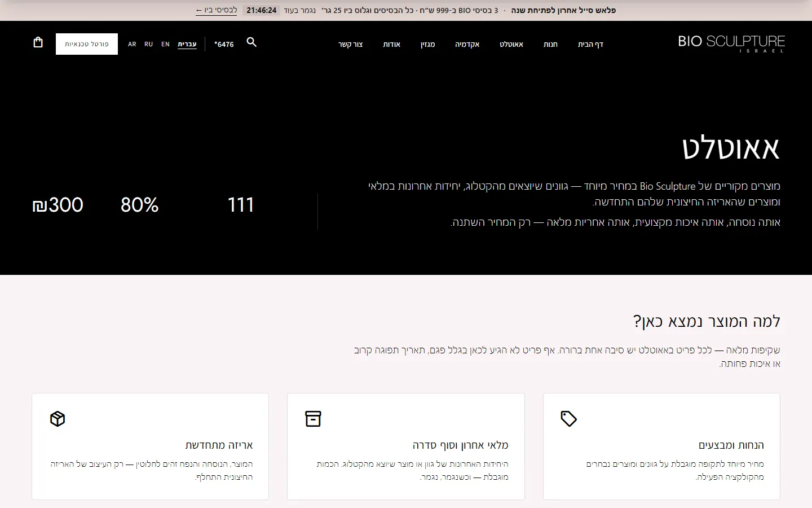Click the search magnifier icon
The height and width of the screenshot is (508, 812).
[x=251, y=42]
